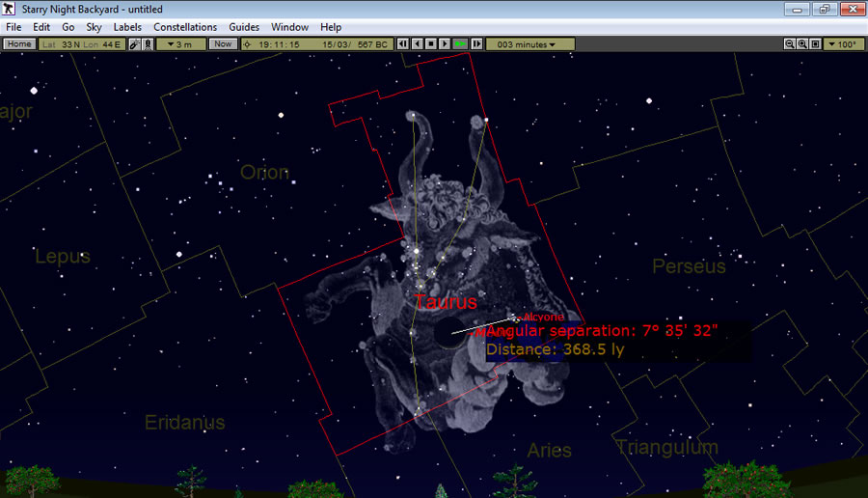
Task: Click the full-screen view icon
Action: 815,44
